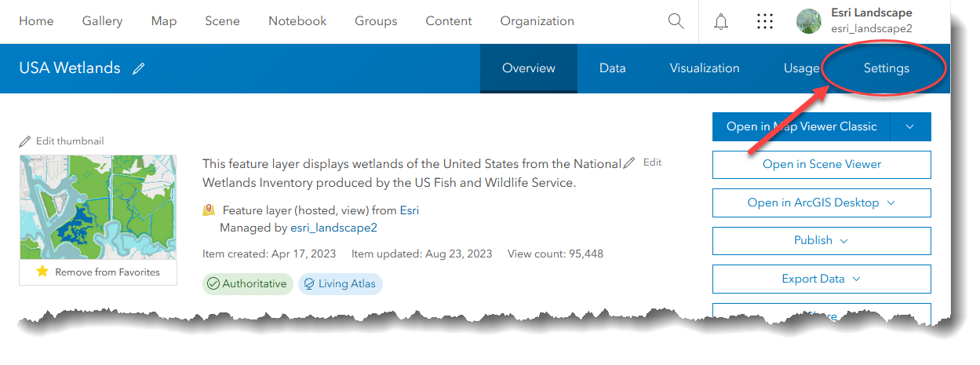
Task: Click pencil icon beside USA Wetlands title
Action: (139, 68)
